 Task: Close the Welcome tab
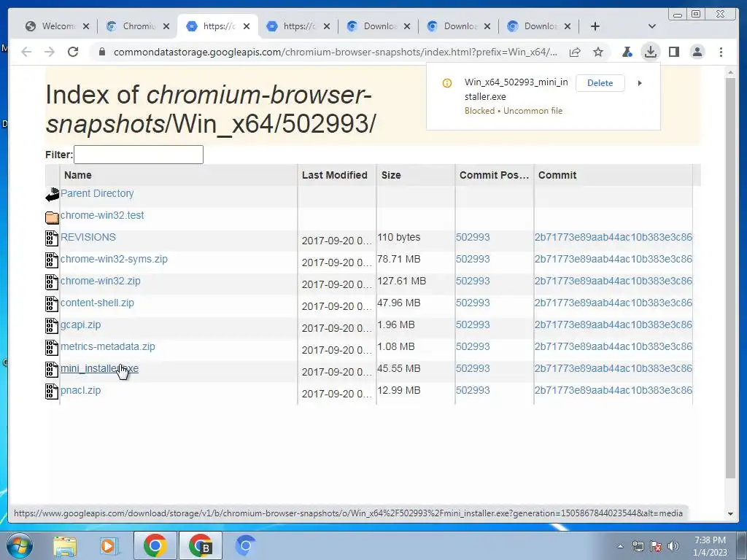pos(86,26)
